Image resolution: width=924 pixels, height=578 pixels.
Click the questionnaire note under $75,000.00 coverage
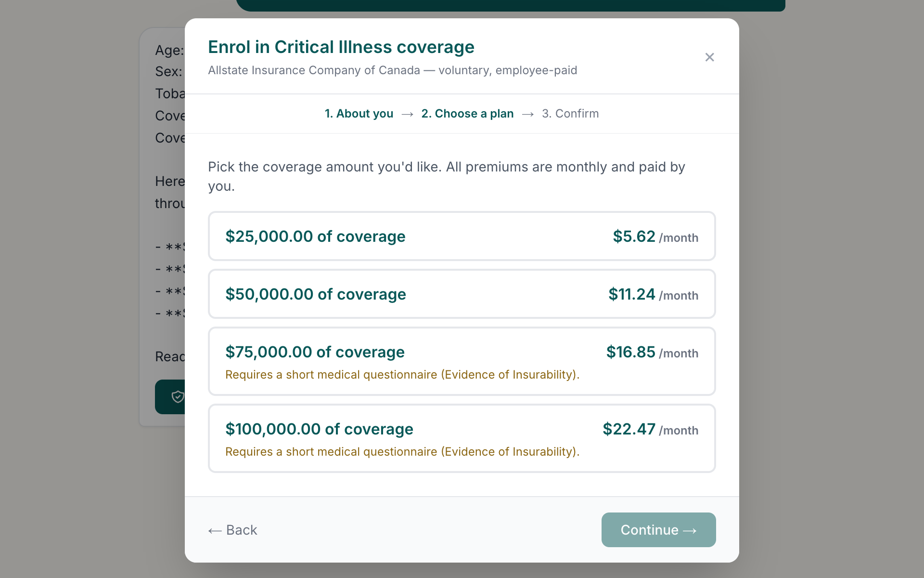point(402,375)
